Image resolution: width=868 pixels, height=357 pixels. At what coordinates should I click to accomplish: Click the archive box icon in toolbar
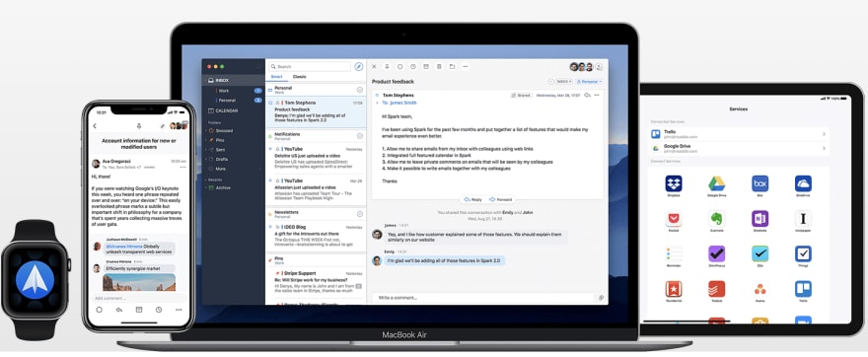426,66
